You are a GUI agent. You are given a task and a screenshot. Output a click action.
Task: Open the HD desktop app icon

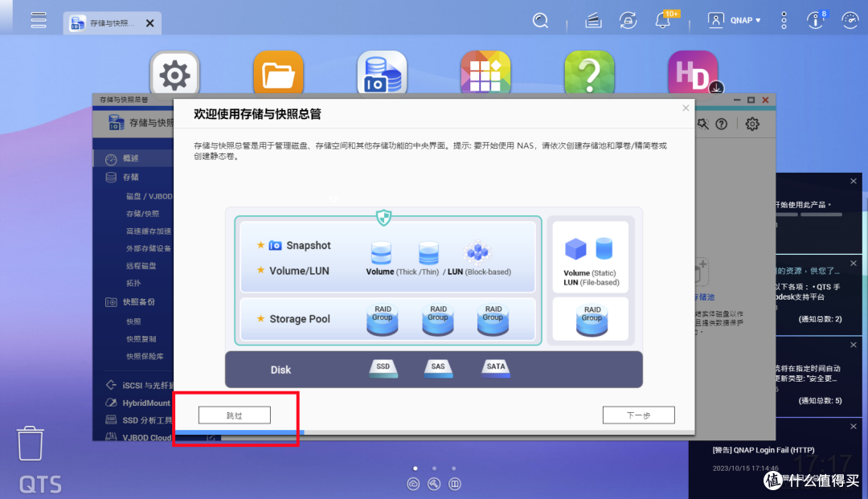[x=693, y=74]
